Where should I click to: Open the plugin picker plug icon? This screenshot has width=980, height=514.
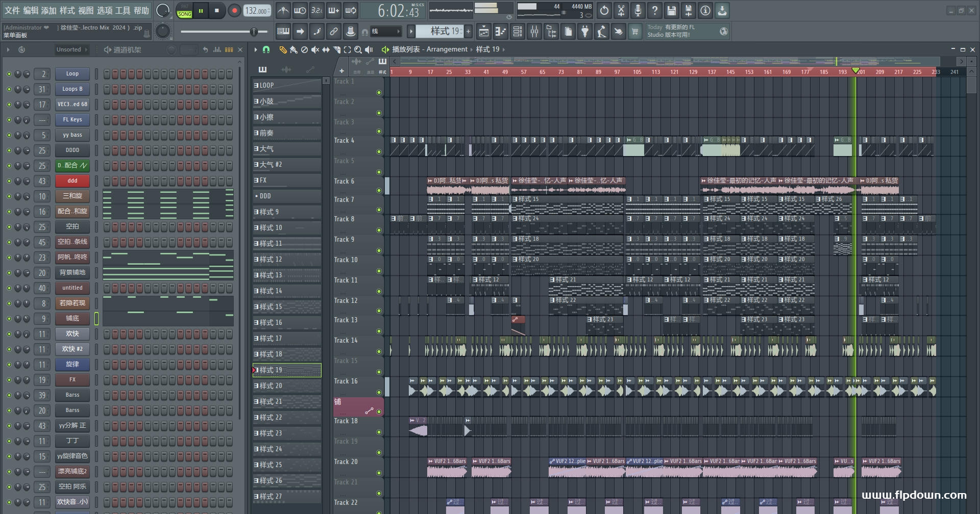click(585, 32)
